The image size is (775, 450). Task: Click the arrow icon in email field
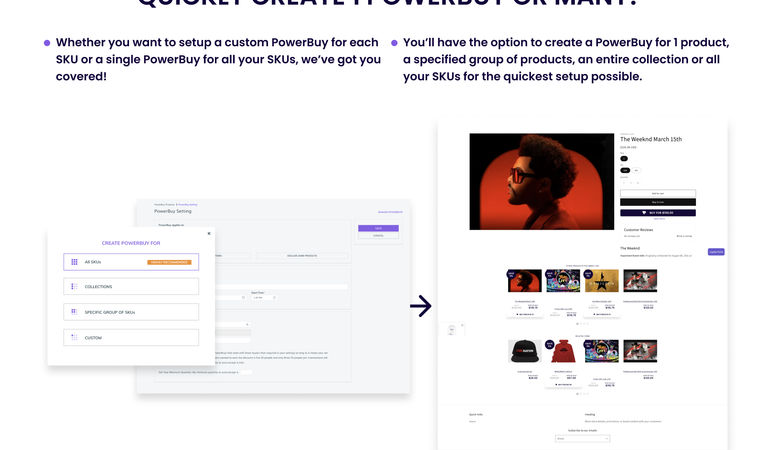click(606, 438)
